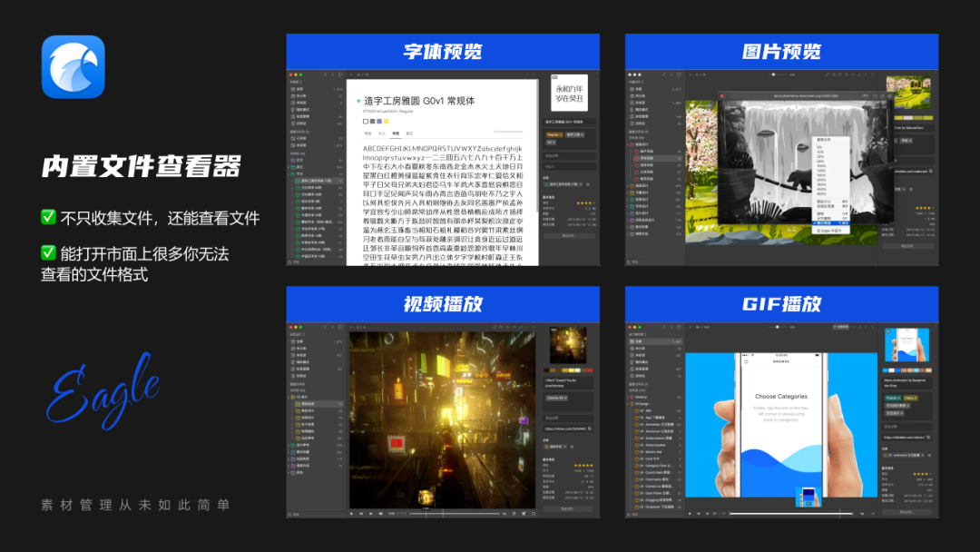Image resolution: width=980 pixels, height=552 pixels.
Task: Toggle sidebar layout icon in 字体预览 window
Action: pos(340,74)
